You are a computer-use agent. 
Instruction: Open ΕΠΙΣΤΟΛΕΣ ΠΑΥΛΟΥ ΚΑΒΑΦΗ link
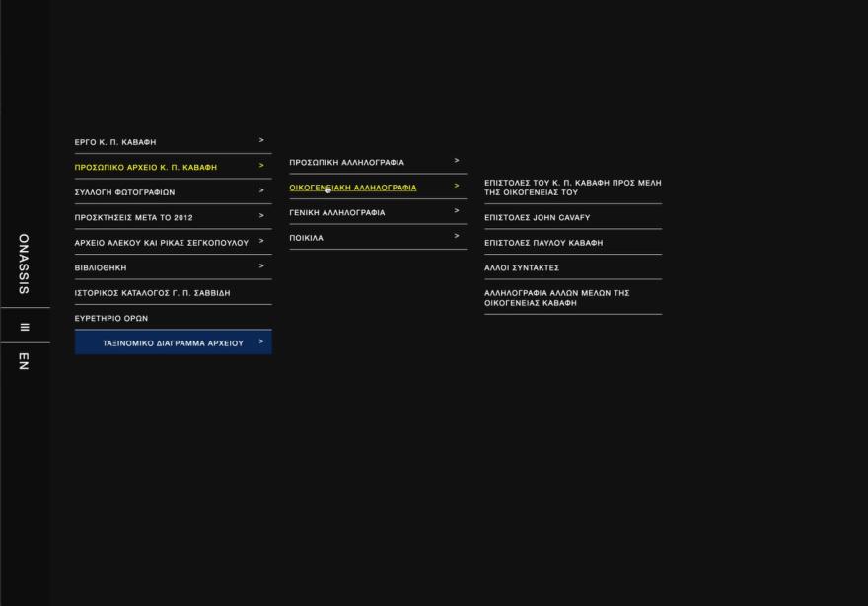(x=543, y=243)
